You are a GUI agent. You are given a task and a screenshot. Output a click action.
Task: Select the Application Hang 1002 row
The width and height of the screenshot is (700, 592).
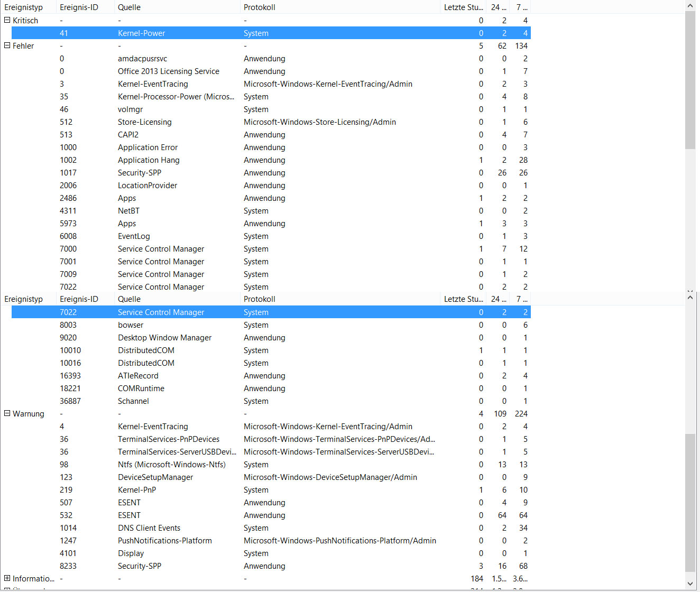271,160
